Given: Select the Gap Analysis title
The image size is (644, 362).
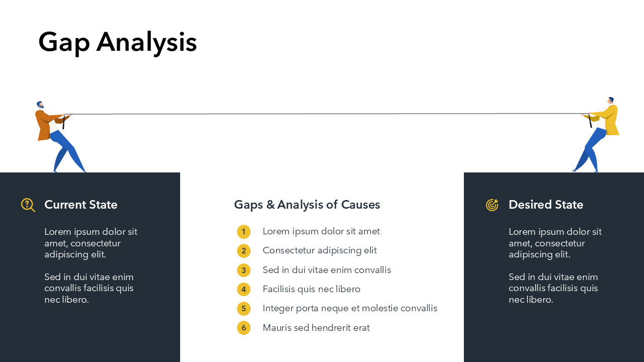Looking at the screenshot, I should coord(117,42).
